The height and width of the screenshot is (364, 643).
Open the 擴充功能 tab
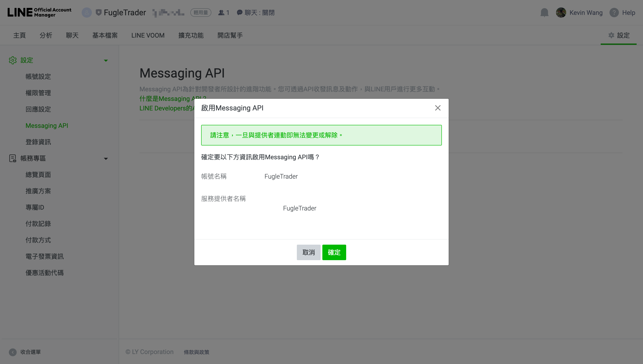tap(191, 35)
